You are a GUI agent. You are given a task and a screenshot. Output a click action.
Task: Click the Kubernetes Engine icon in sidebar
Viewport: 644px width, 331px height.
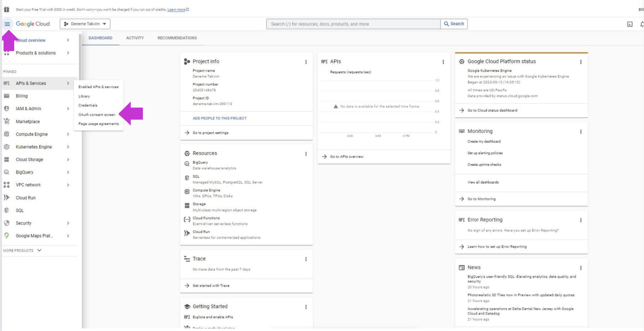click(x=7, y=147)
